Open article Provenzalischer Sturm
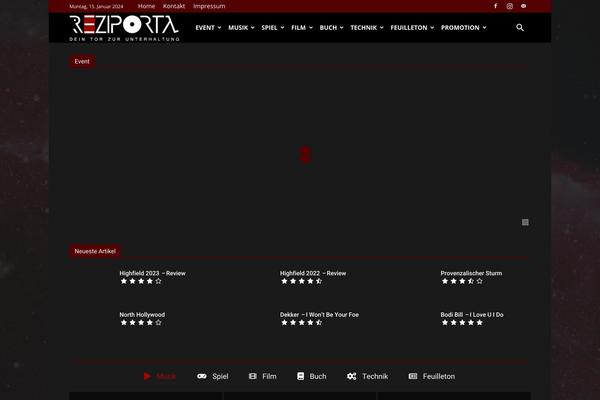Image resolution: width=600 pixels, height=400 pixels. (471, 273)
